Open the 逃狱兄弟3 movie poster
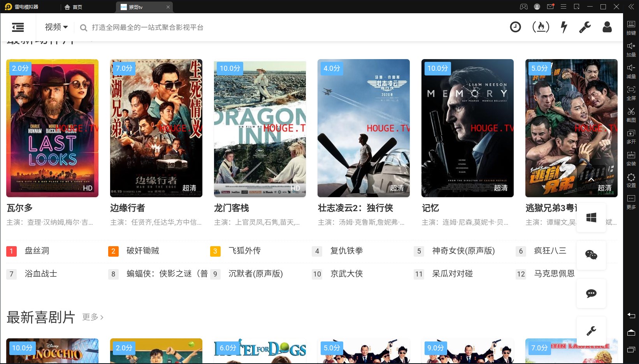The height and width of the screenshot is (364, 639). [571, 128]
